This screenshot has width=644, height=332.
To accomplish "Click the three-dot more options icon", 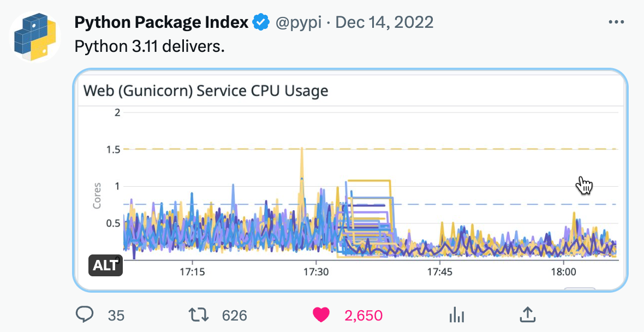I will pos(616,21).
